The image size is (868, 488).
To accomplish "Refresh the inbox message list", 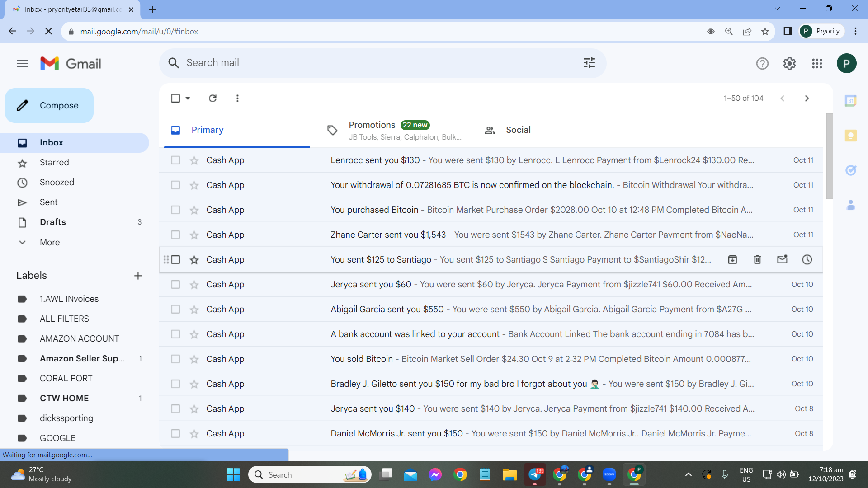I will (212, 98).
